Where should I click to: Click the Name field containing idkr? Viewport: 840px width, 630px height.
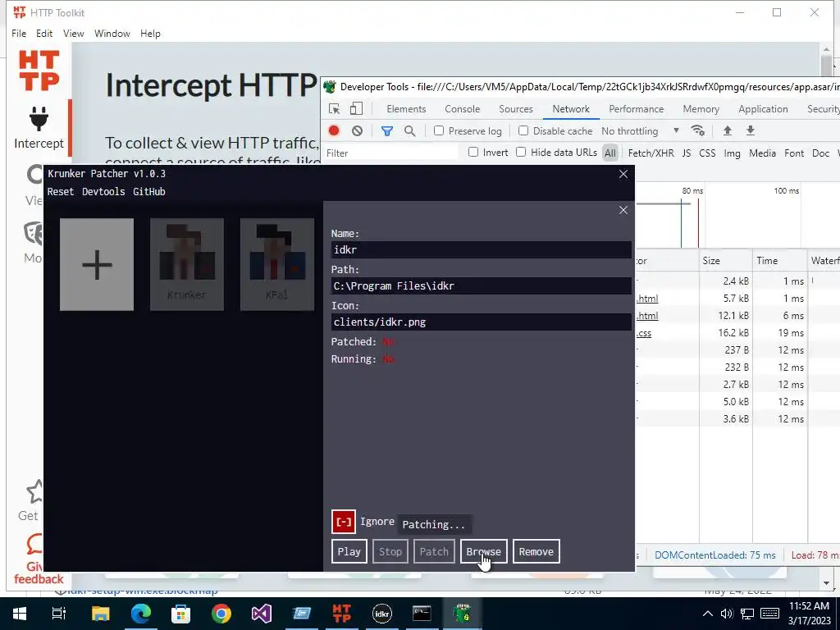click(481, 249)
